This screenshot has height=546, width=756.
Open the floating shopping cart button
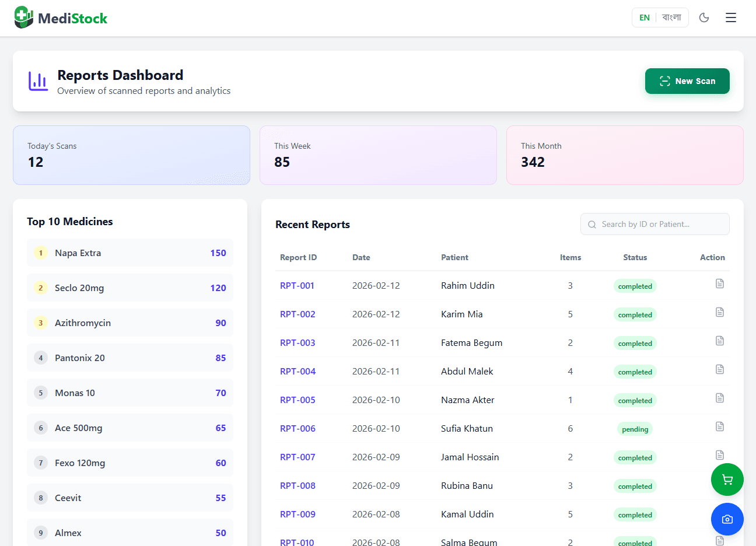coord(727,480)
